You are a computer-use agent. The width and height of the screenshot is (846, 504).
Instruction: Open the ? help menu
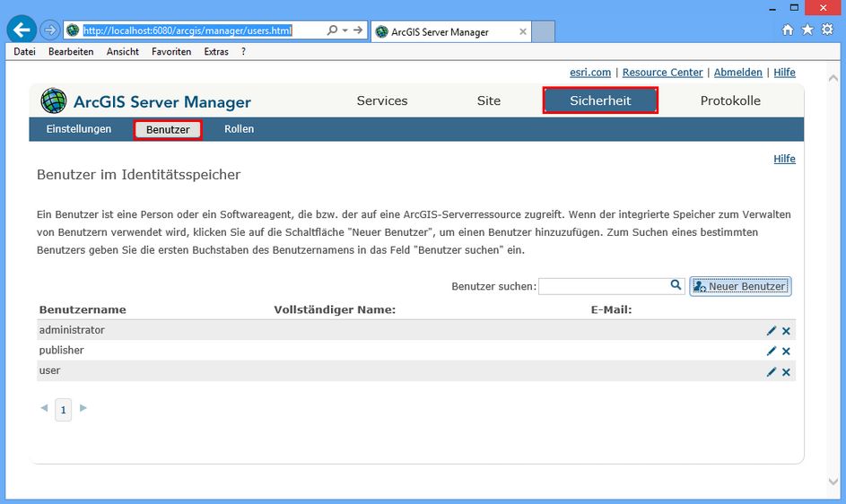pos(243,52)
